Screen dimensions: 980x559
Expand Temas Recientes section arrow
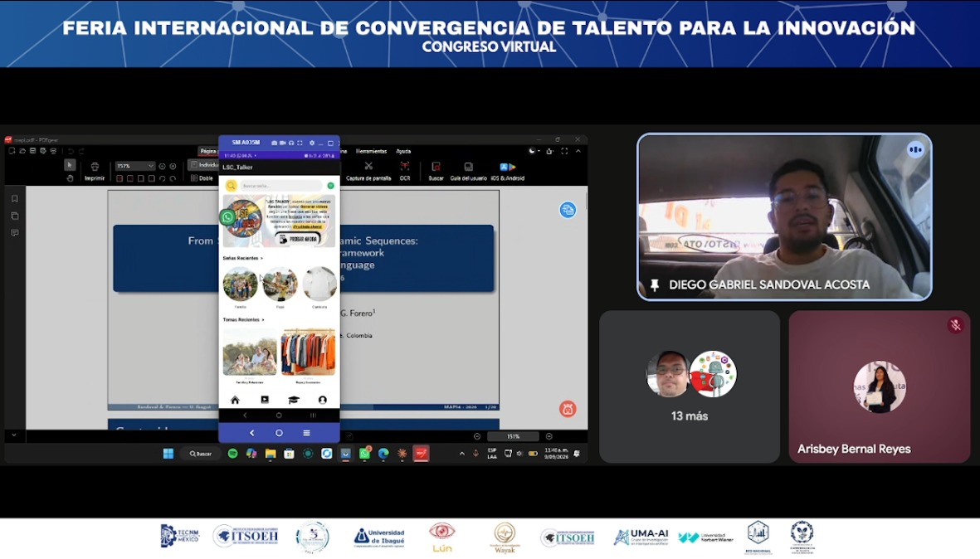(x=263, y=320)
